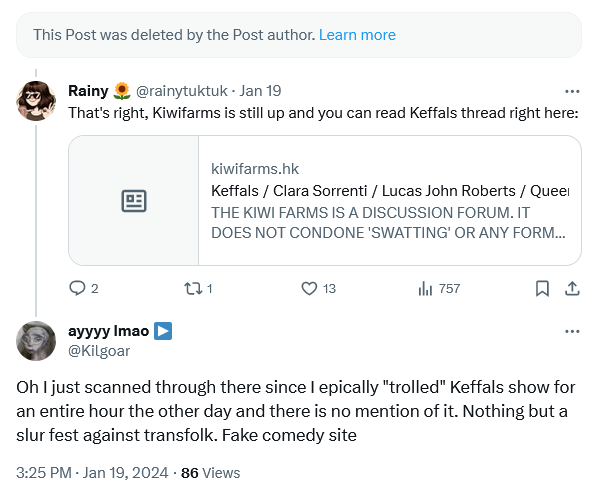Image resolution: width=598 pixels, height=491 pixels.
Task: Open ayyyy lmao's alien avatar
Action: 36,341
